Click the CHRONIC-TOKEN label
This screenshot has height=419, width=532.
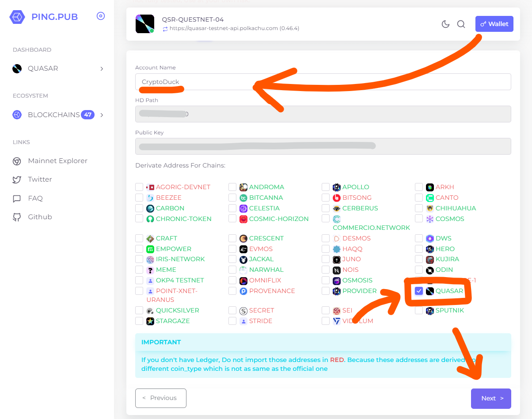[x=183, y=219]
